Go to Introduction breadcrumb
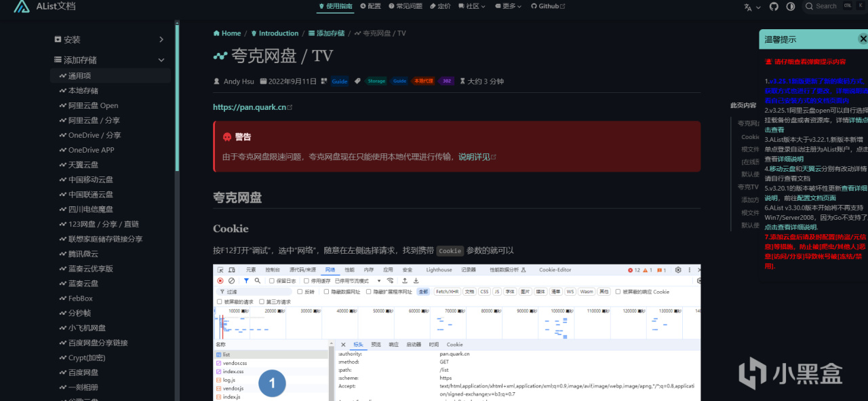Viewport: 868px width, 401px height. pos(275,33)
